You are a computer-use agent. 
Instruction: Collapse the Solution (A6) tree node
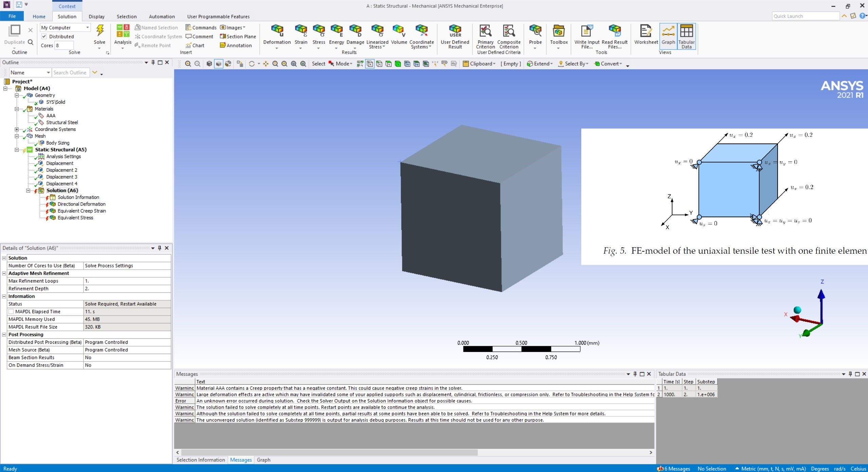[x=28, y=190]
